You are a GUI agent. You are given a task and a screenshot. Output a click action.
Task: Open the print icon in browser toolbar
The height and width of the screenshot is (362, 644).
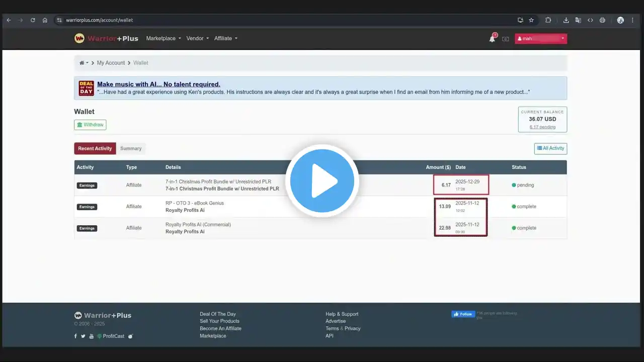click(602, 20)
